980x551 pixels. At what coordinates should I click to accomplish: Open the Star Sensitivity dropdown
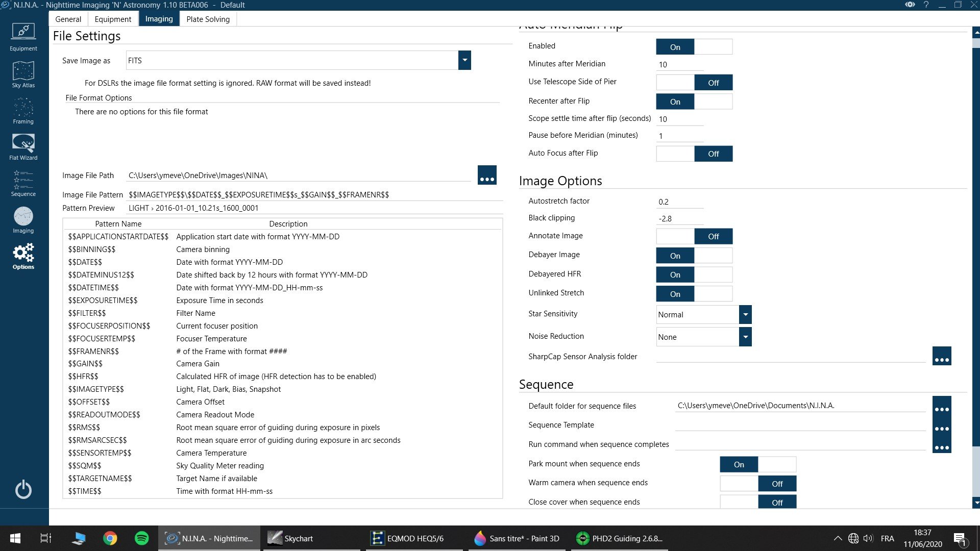745,314
